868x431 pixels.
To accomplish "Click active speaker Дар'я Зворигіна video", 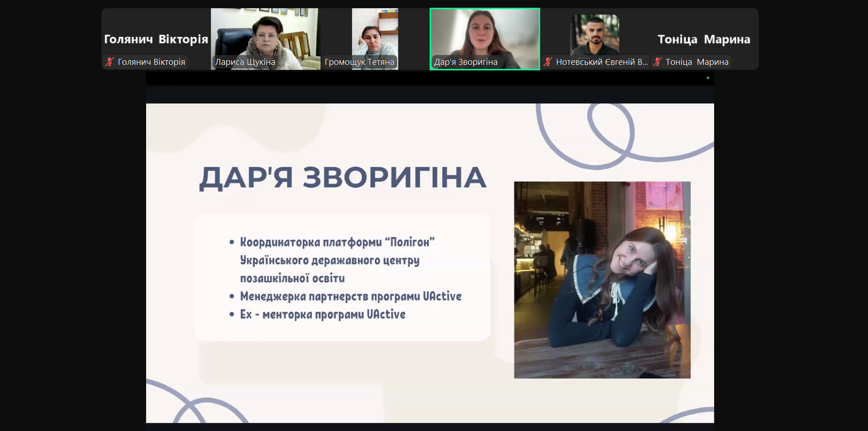I will click(485, 39).
